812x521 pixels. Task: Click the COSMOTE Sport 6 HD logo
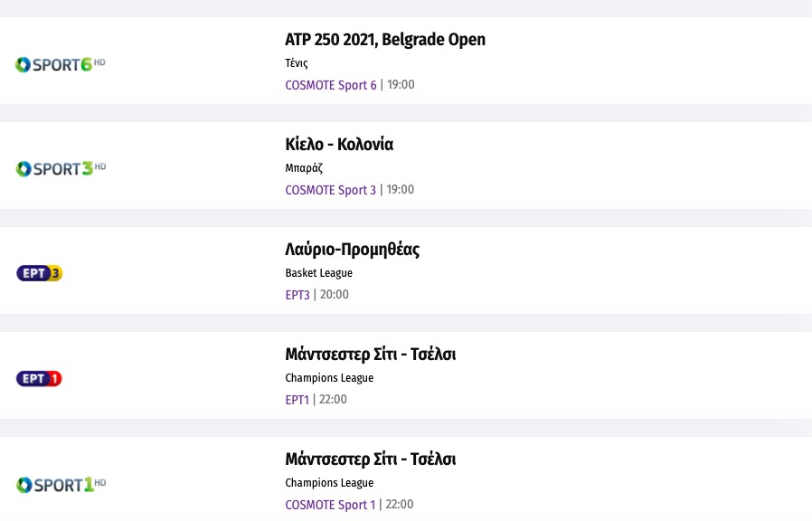(61, 64)
